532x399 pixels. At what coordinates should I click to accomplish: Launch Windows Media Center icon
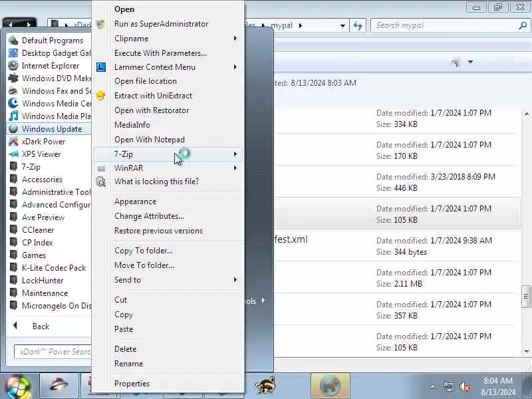(13, 104)
